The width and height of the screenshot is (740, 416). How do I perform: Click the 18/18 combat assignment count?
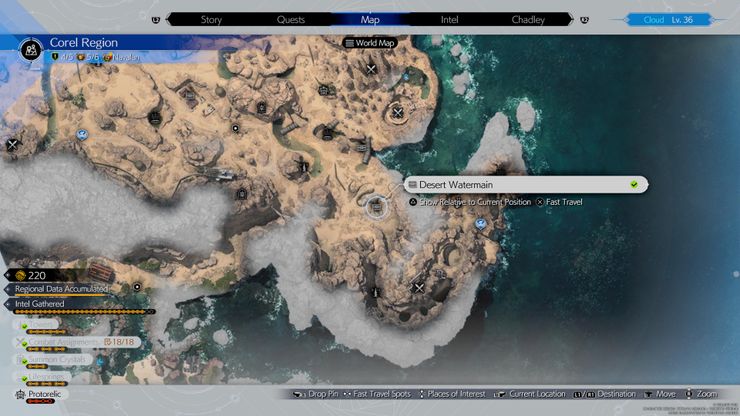tap(119, 341)
